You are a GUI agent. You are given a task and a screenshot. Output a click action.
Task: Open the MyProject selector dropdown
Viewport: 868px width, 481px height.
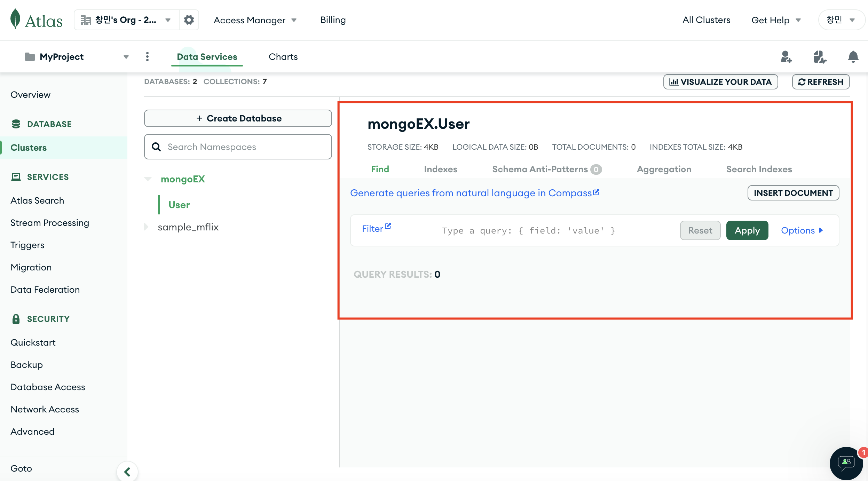[77, 57]
